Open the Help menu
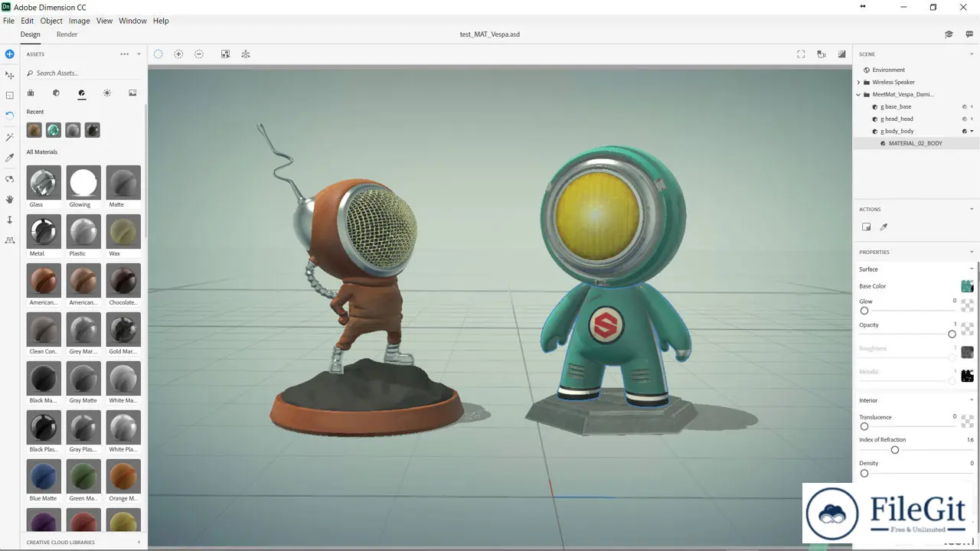980x551 pixels. click(x=161, y=21)
